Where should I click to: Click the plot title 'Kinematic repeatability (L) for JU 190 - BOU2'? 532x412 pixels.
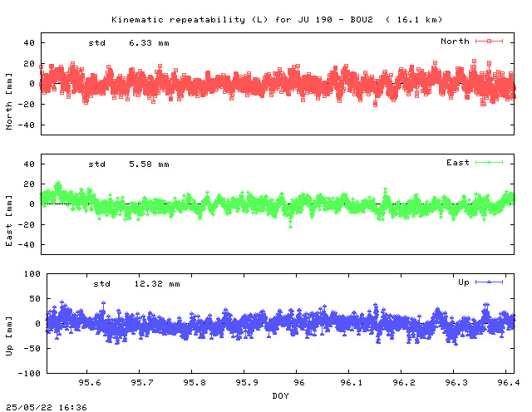click(242, 20)
